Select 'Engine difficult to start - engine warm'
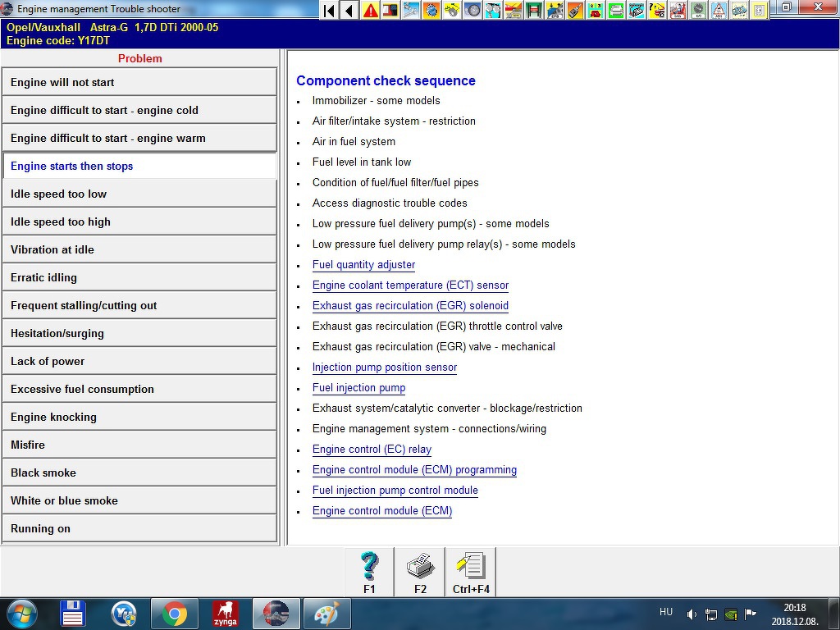The height and width of the screenshot is (630, 840). tap(139, 138)
